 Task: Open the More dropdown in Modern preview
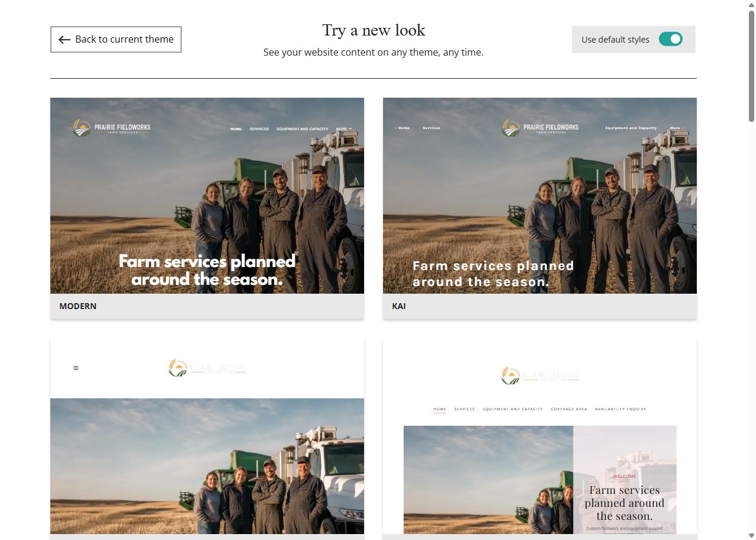[x=344, y=128]
